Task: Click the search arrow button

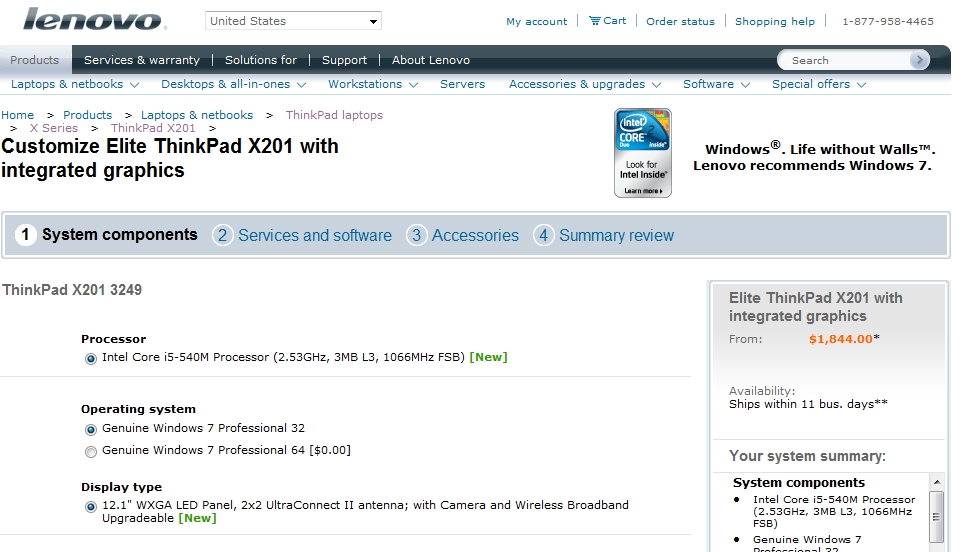Action: (x=919, y=60)
